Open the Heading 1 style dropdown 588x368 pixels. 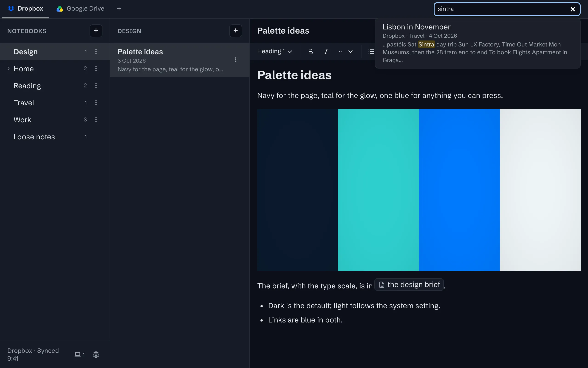(x=274, y=52)
